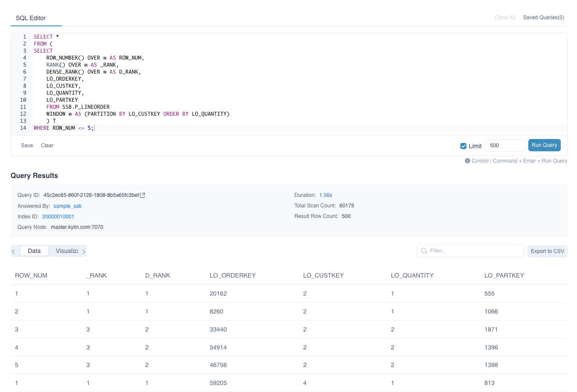Export the results with Export to CSV
This screenshot has height=392, width=577.
coord(547,251)
